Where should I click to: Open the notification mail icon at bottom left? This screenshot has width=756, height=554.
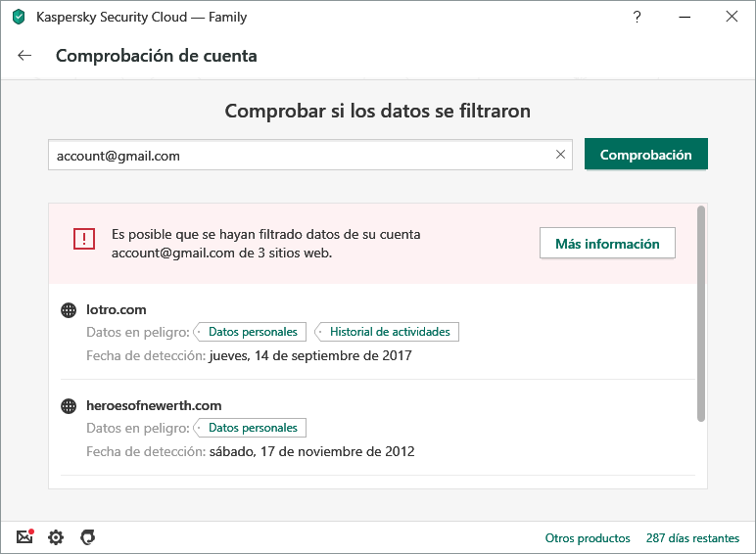(25, 537)
